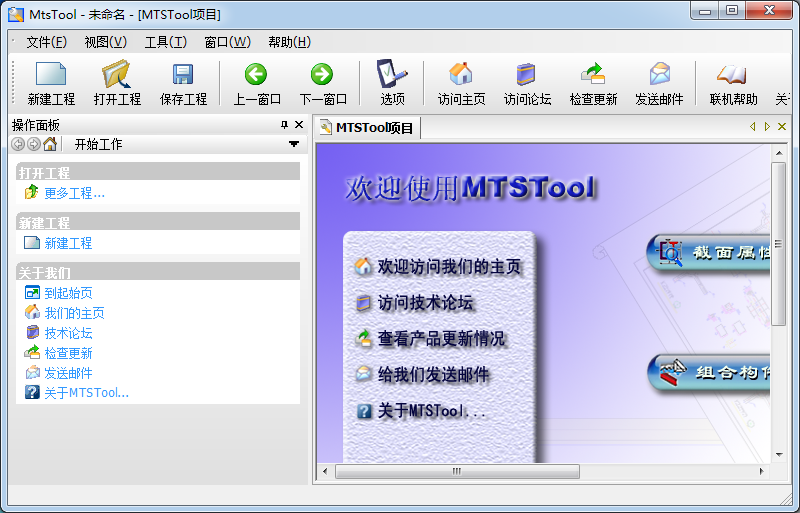Click the horizontal scrollbar thumb

[x=457, y=471]
